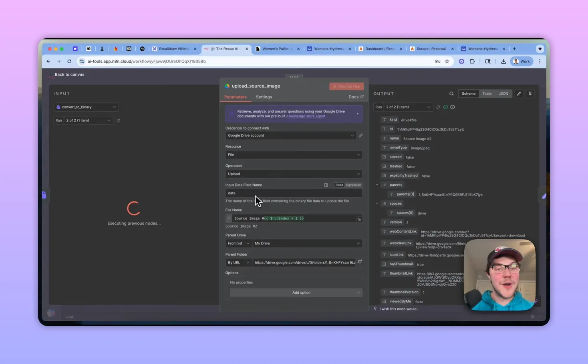Edit the output with the pencil icon

pyautogui.click(x=519, y=94)
